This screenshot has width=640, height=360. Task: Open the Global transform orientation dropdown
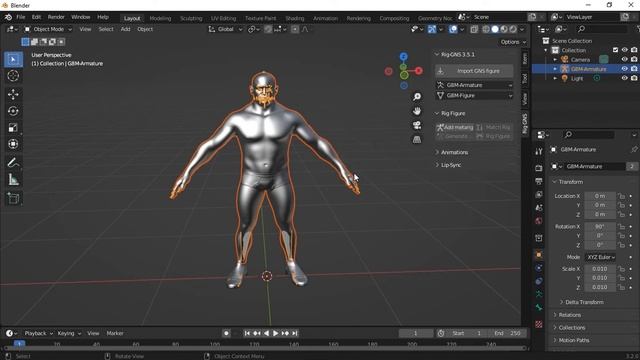225,29
